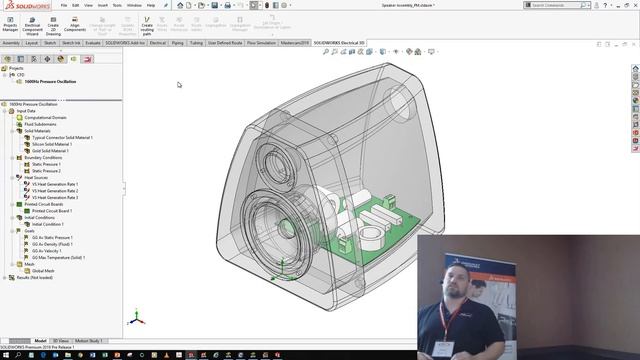Screen dimensions: 640x360
Task: Collapse the Printed Circuit Boards node
Action: pos(12,204)
